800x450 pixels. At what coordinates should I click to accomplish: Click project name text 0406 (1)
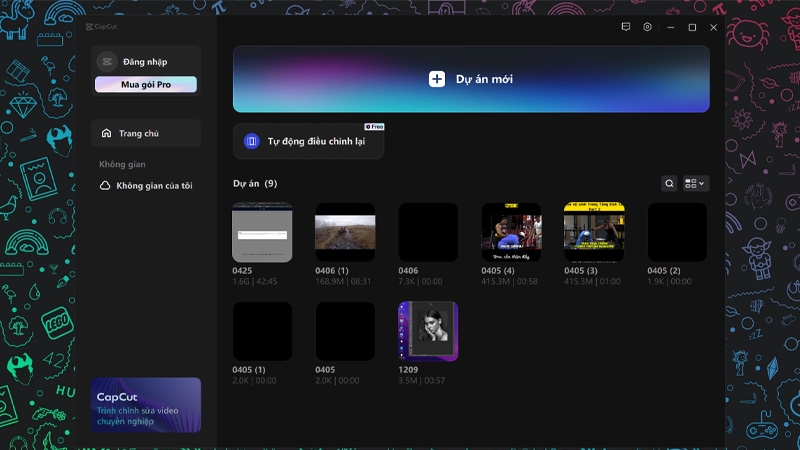coord(332,270)
